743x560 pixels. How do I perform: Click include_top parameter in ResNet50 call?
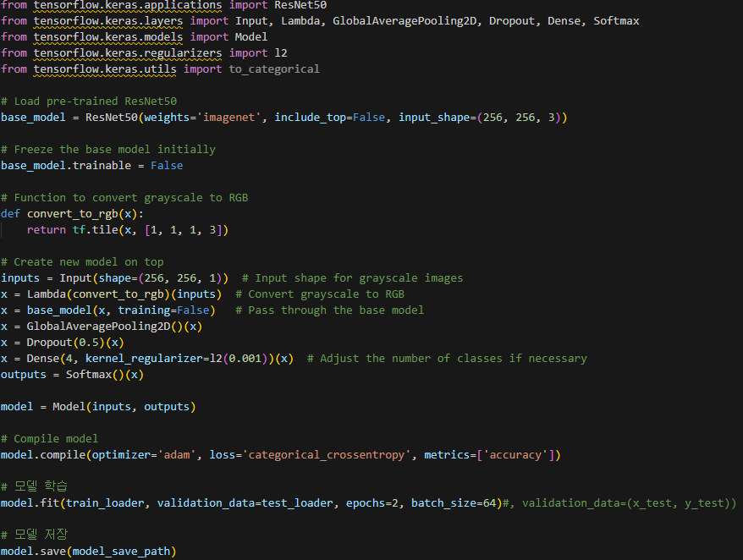coord(310,118)
